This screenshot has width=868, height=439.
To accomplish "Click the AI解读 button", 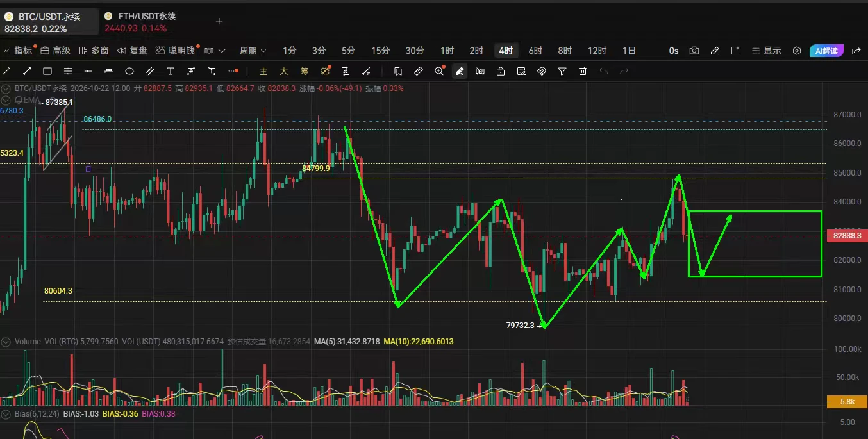I will click(x=826, y=51).
